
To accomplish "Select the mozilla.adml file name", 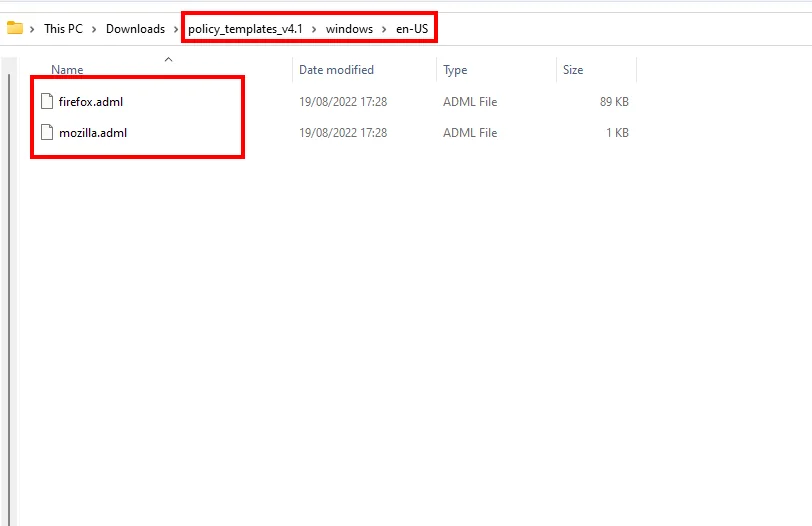I will [x=93, y=133].
